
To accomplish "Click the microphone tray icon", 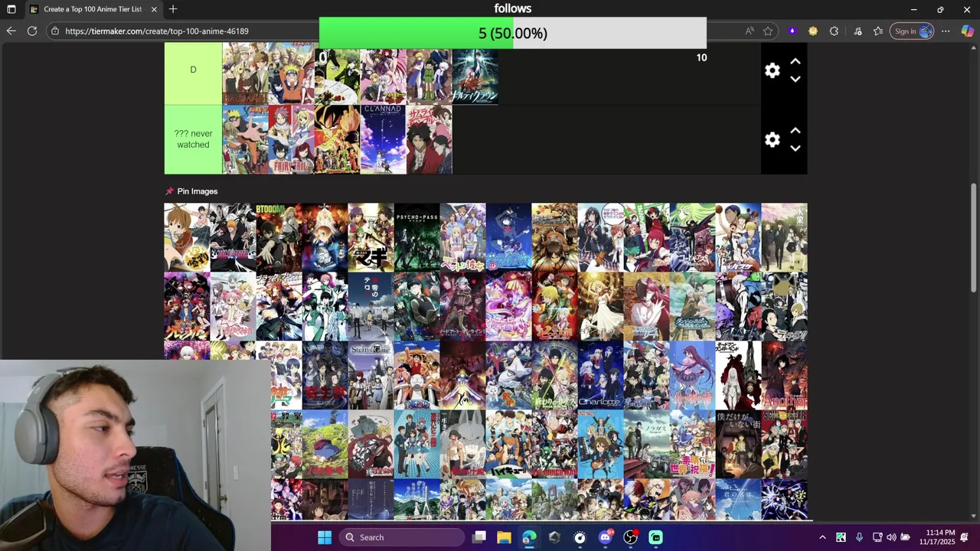I will coord(859,537).
